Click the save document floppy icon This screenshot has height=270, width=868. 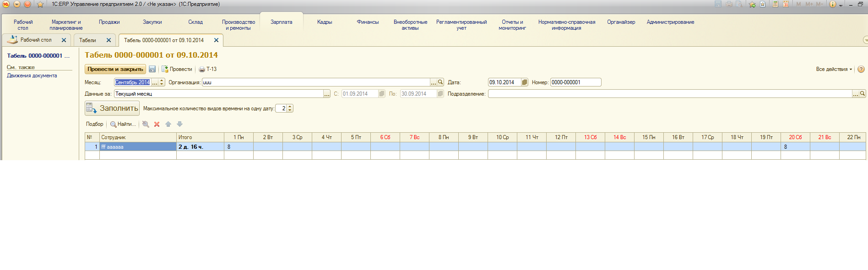(x=152, y=69)
